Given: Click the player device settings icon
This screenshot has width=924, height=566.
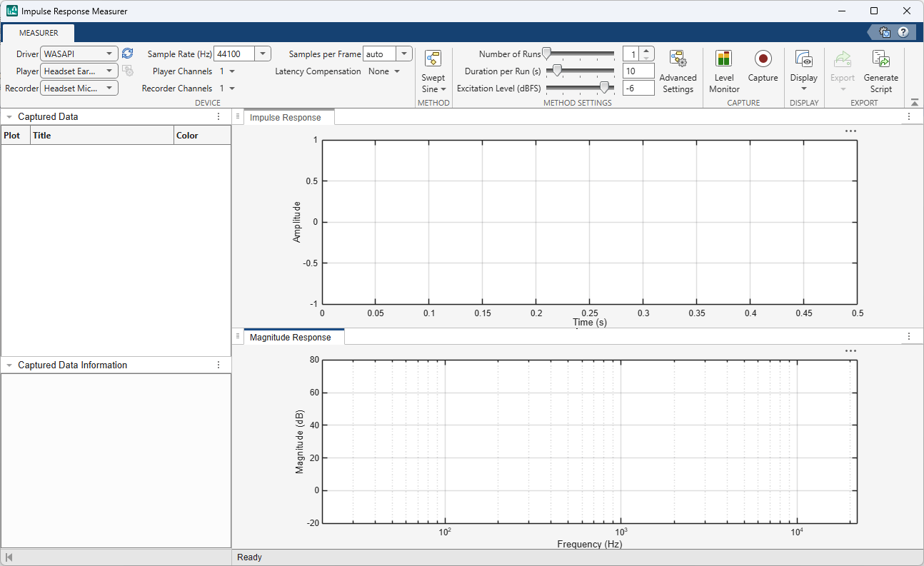Looking at the screenshot, I should pos(127,71).
